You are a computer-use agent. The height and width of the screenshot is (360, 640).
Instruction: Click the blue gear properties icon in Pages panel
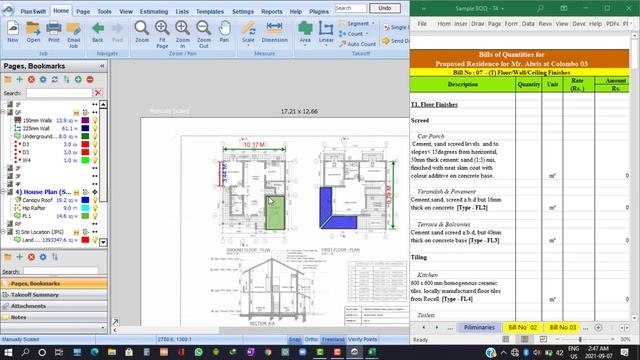pos(43,80)
